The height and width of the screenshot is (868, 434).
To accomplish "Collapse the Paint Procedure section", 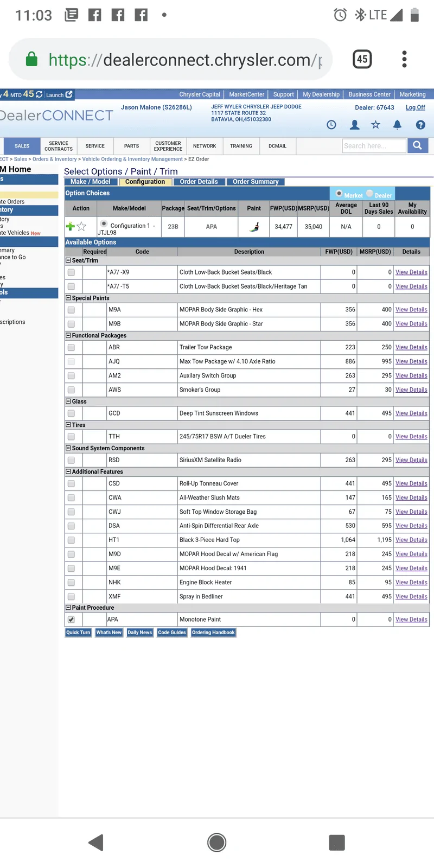I will pyautogui.click(x=68, y=608).
